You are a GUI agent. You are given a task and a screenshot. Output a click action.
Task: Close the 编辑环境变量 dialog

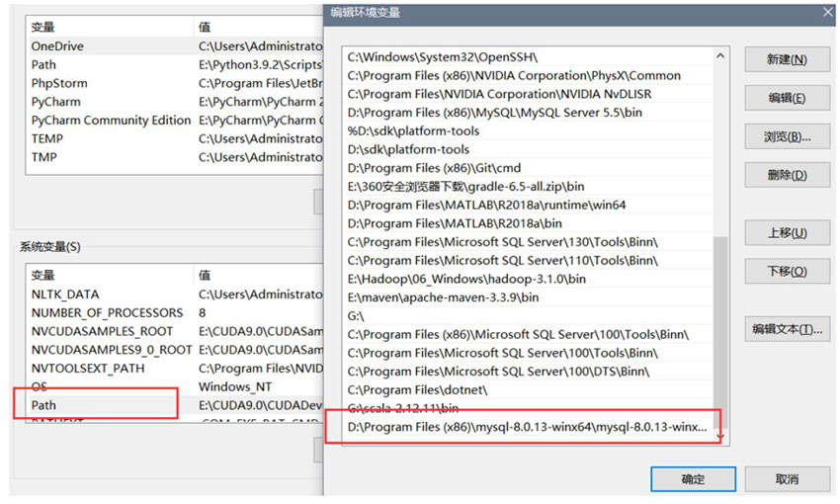click(827, 12)
